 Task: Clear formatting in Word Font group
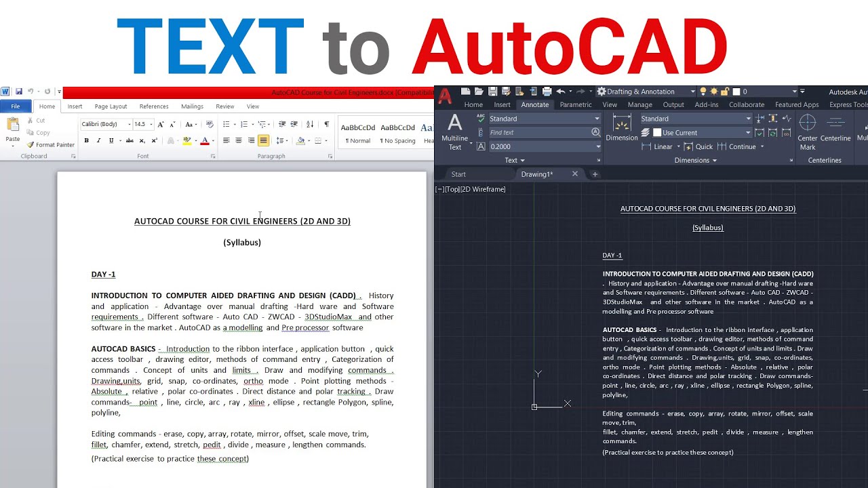[x=210, y=124]
